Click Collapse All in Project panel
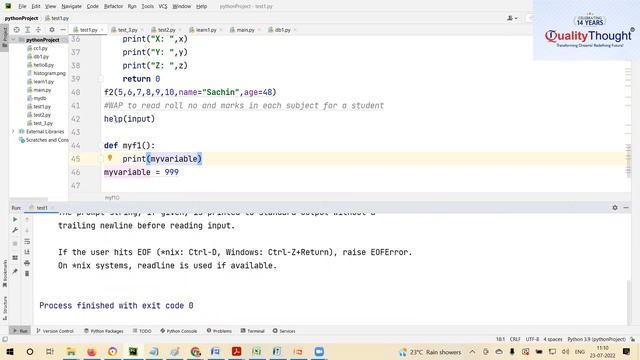Image resolution: width=640 pixels, height=360 pixels. click(x=38, y=30)
